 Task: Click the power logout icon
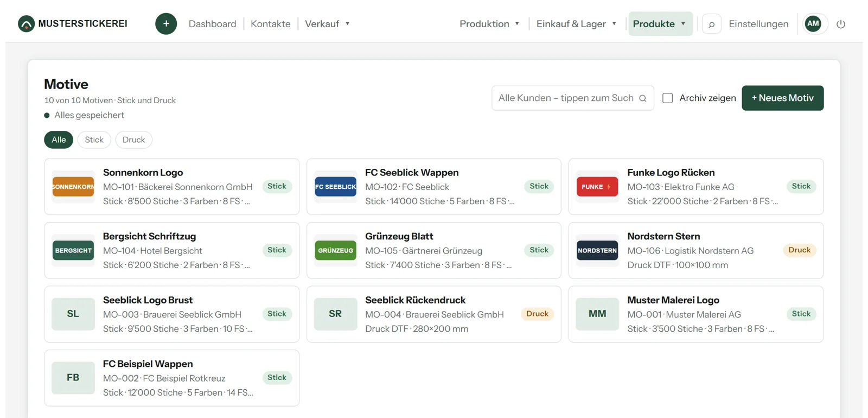[841, 24]
